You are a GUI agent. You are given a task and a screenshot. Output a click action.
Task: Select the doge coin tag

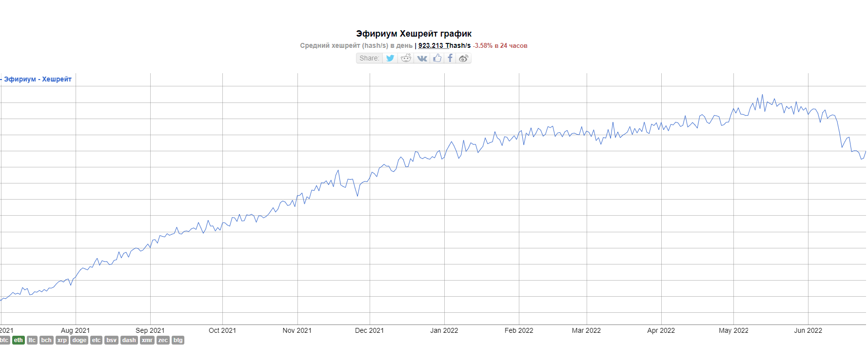click(x=79, y=340)
